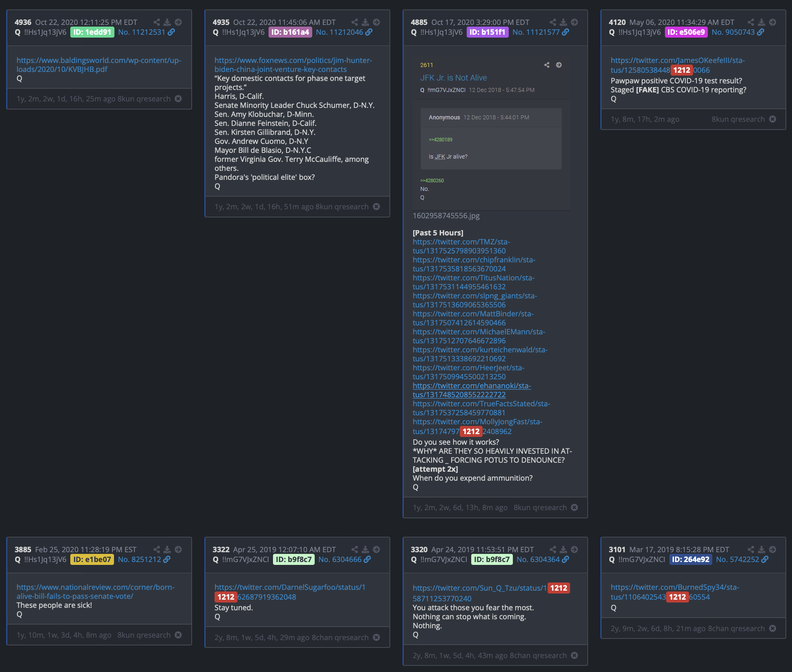Open the BurnedSpy34 twitter status link
Viewport: 792px width, 672px height.
click(x=675, y=592)
